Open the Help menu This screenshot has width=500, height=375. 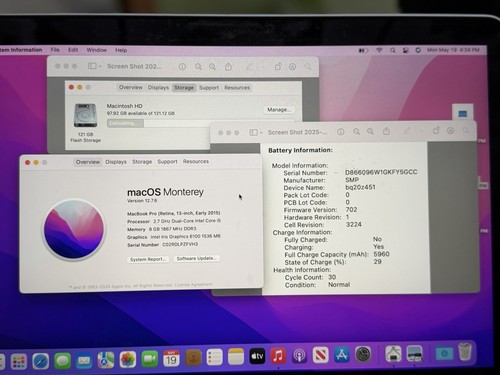click(x=121, y=50)
